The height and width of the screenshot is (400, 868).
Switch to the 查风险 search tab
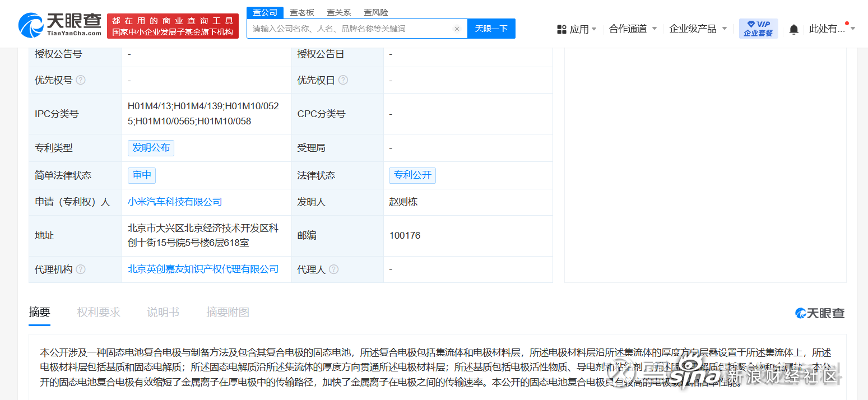(x=375, y=12)
